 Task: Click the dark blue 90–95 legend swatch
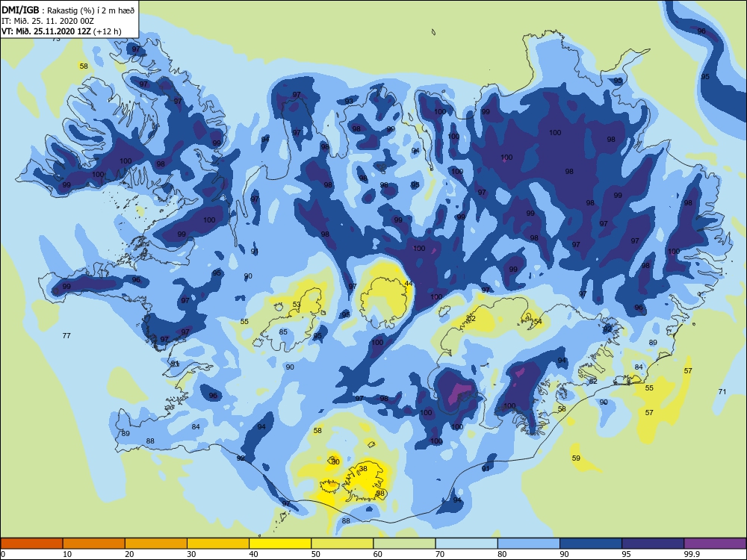[591, 544]
